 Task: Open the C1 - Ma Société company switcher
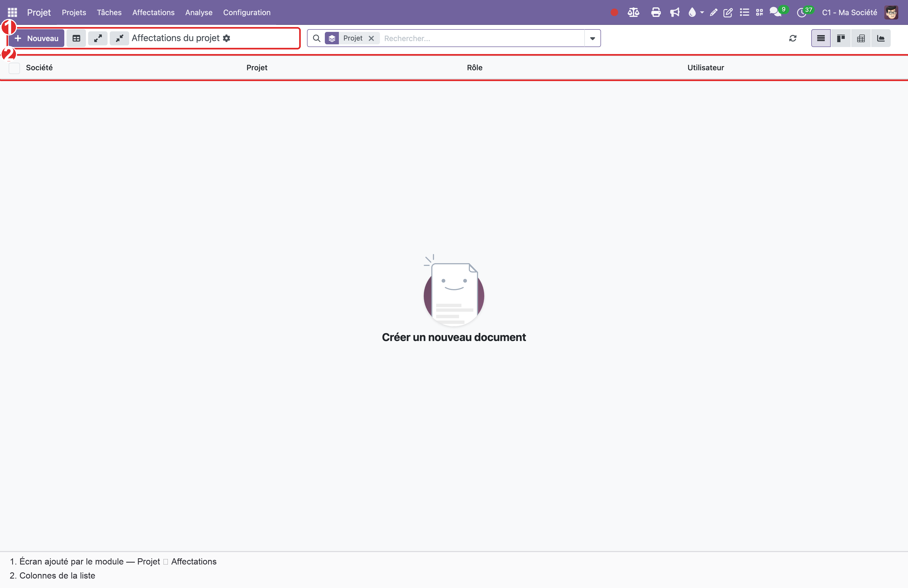pos(850,13)
